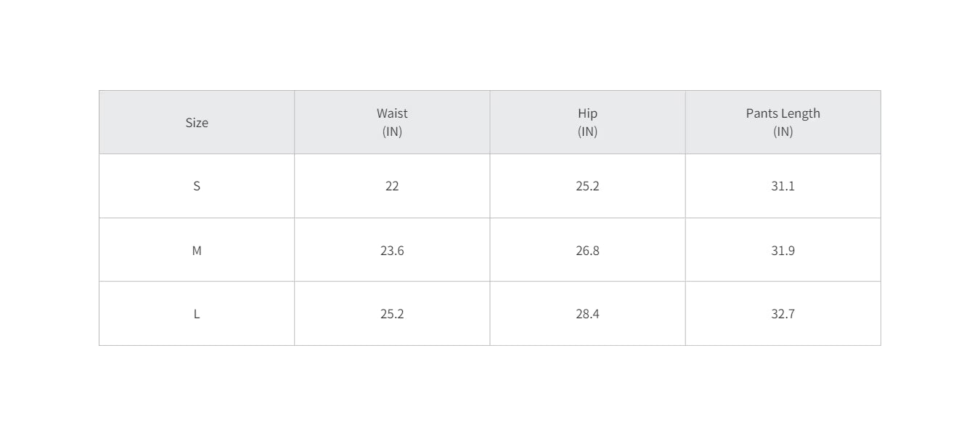Click the (IN) unit under Hip
The width and height of the screenshot is (980, 436).
click(587, 132)
